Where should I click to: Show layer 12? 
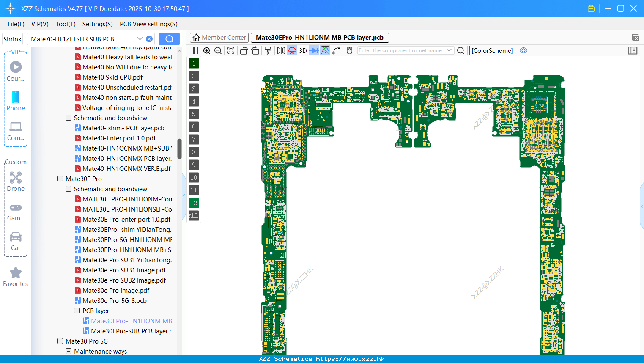194,203
